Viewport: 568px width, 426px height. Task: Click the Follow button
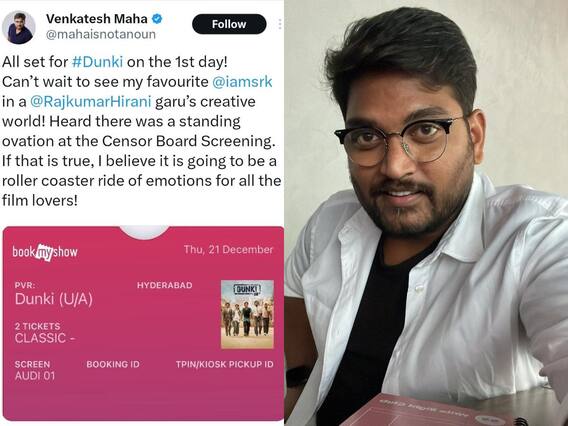click(229, 24)
